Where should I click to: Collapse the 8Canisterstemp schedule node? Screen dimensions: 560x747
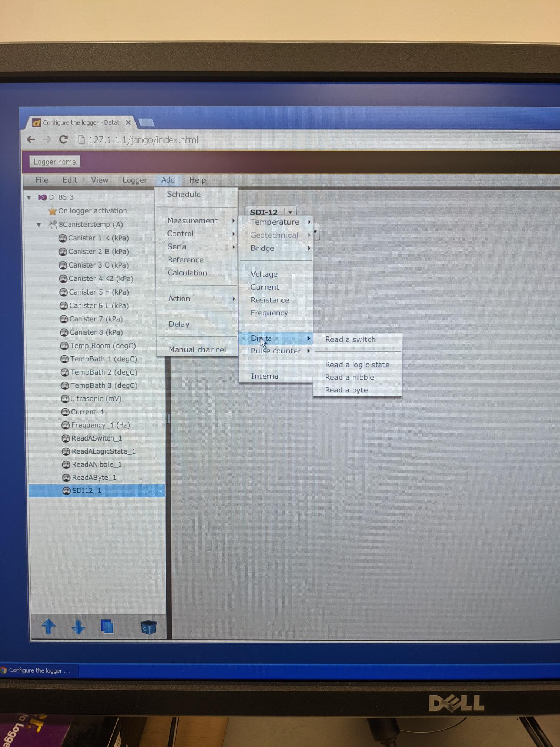tap(39, 225)
